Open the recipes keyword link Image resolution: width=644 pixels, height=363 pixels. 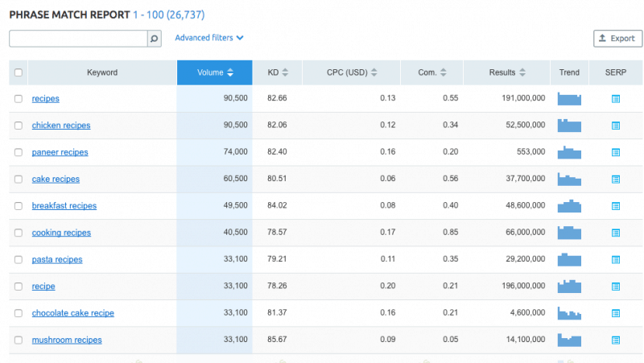46,98
